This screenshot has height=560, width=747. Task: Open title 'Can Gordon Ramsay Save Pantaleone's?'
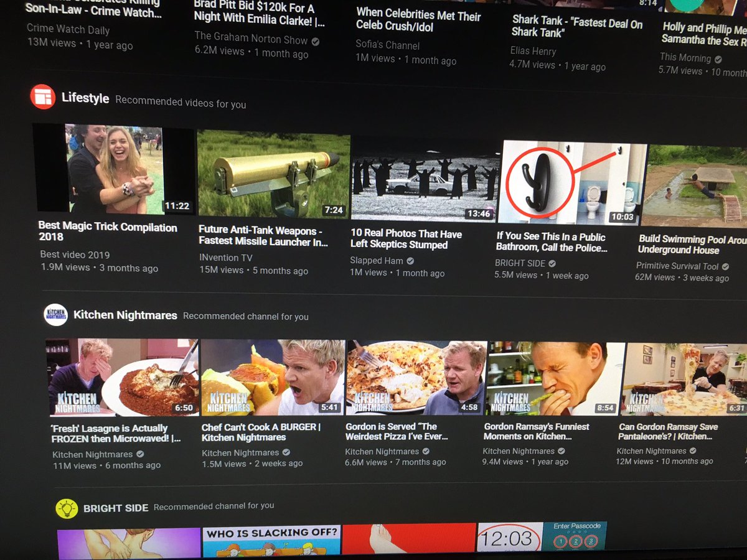[668, 432]
